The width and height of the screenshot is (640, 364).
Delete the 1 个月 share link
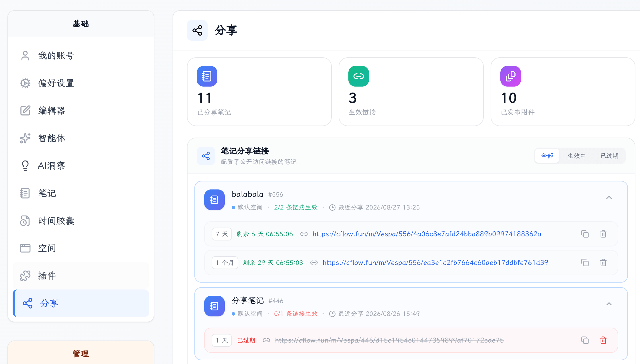click(603, 263)
